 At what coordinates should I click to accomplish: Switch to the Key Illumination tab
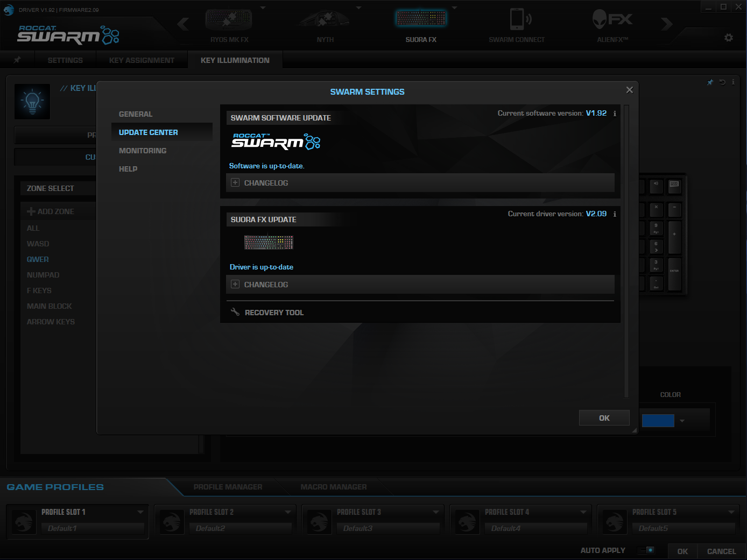click(x=235, y=60)
